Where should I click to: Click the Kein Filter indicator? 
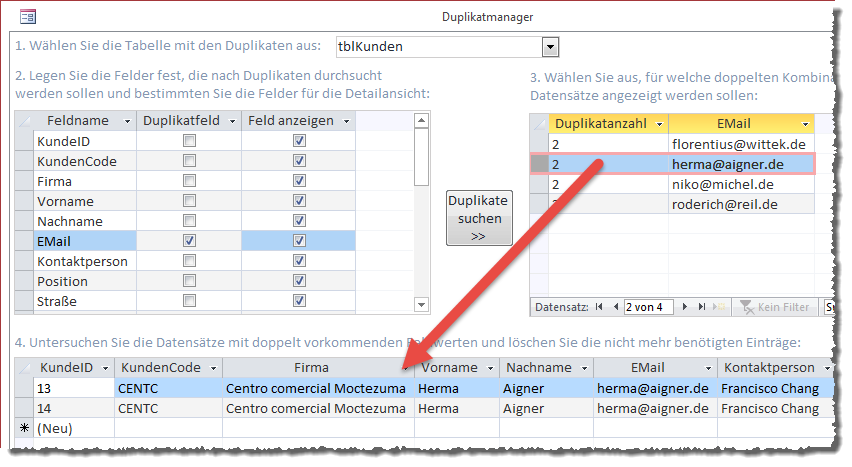(x=775, y=307)
